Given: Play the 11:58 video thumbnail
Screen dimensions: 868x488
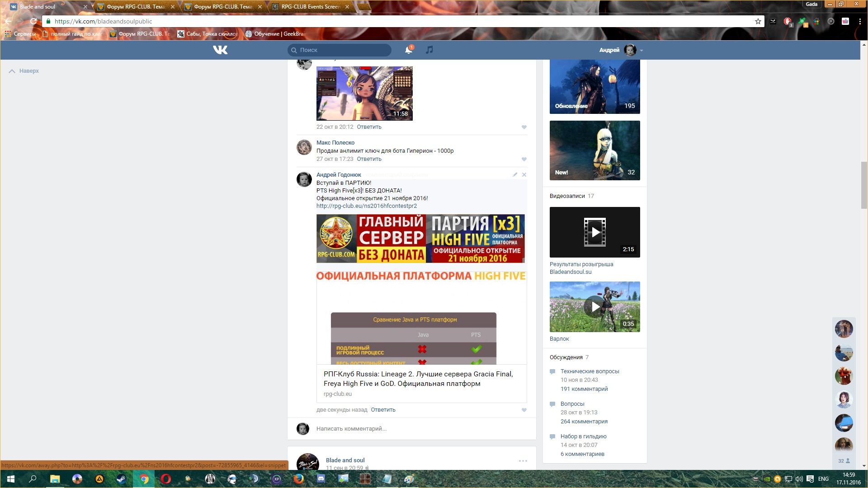Looking at the screenshot, I should pos(364,94).
